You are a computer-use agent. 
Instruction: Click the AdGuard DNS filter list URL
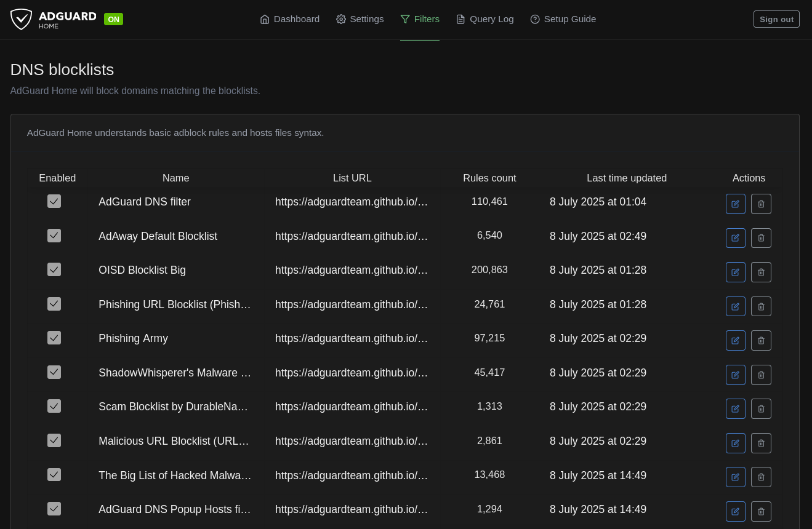[x=352, y=202]
